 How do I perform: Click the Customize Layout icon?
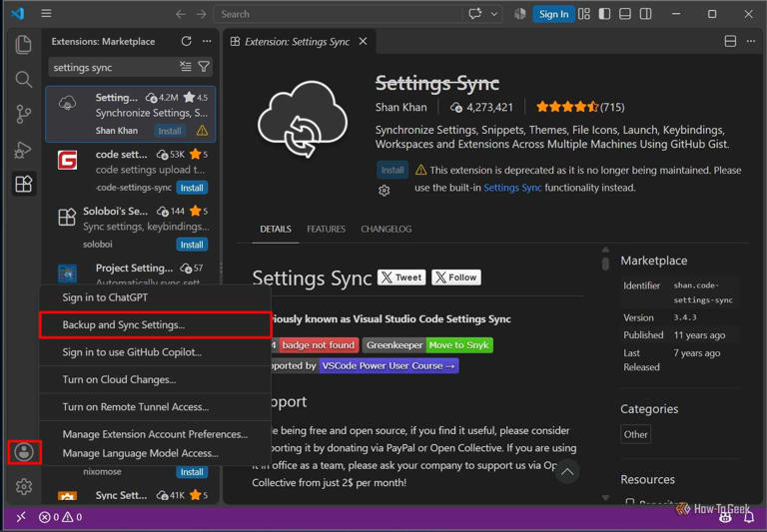point(583,14)
